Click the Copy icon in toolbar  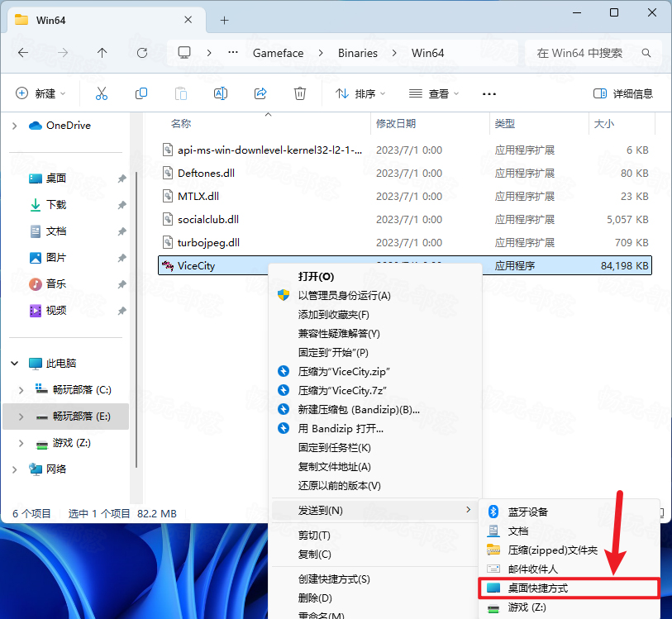(x=141, y=93)
